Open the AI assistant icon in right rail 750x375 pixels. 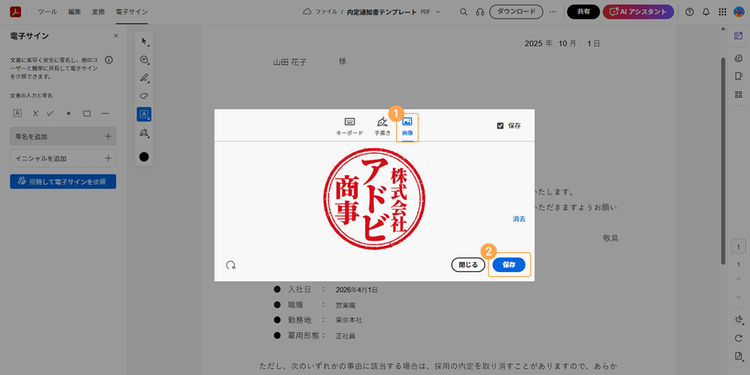pos(738,36)
